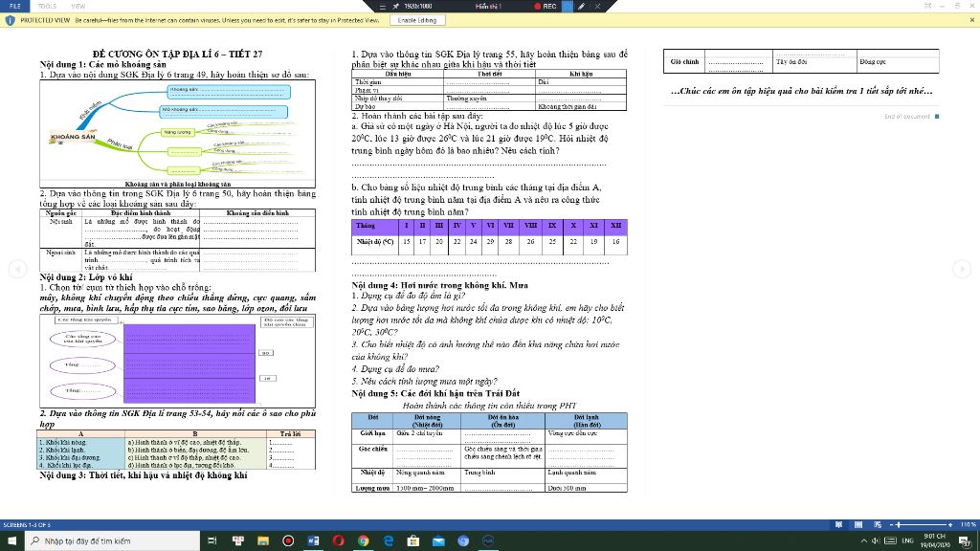The height and width of the screenshot is (551, 980).
Task: Go to previous screen with left arrow
Action: (x=17, y=269)
